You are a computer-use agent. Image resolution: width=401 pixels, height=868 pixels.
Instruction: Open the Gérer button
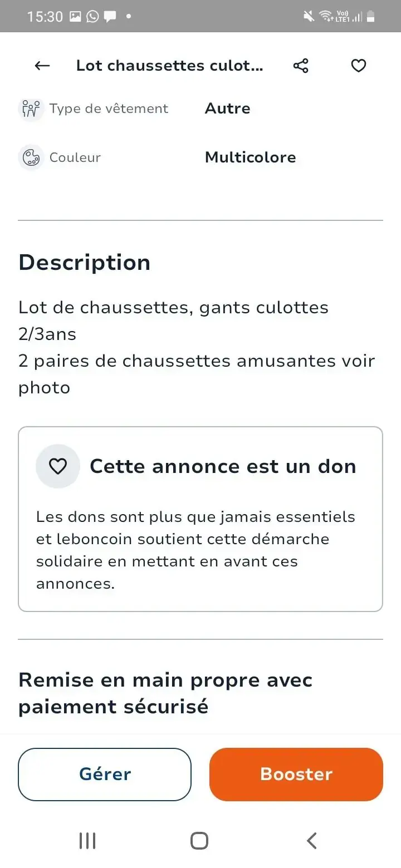point(105,775)
